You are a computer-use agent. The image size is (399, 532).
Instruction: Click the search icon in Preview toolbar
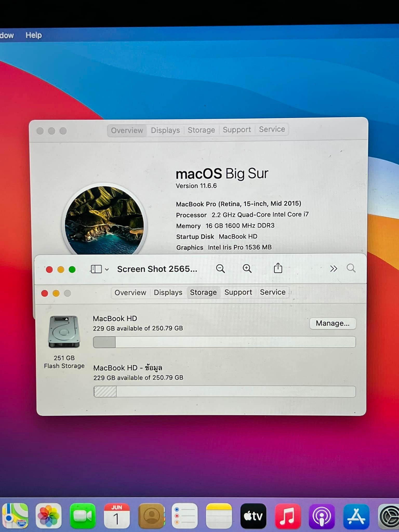[x=351, y=268]
